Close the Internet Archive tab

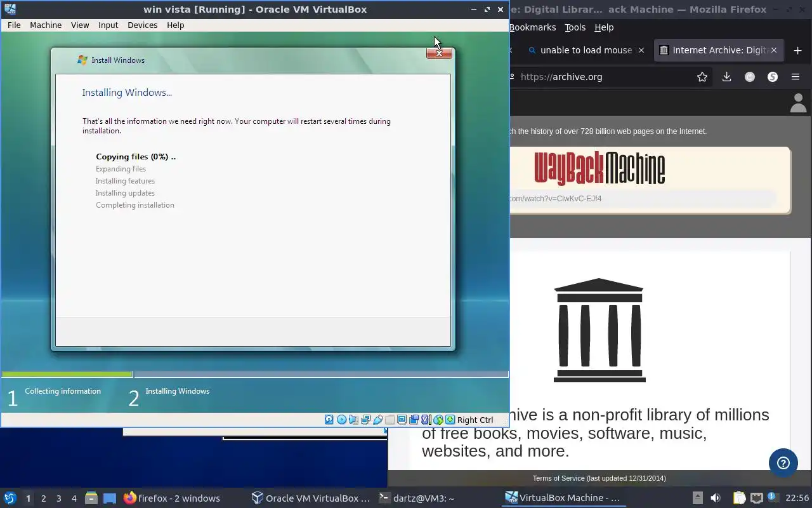click(x=773, y=50)
